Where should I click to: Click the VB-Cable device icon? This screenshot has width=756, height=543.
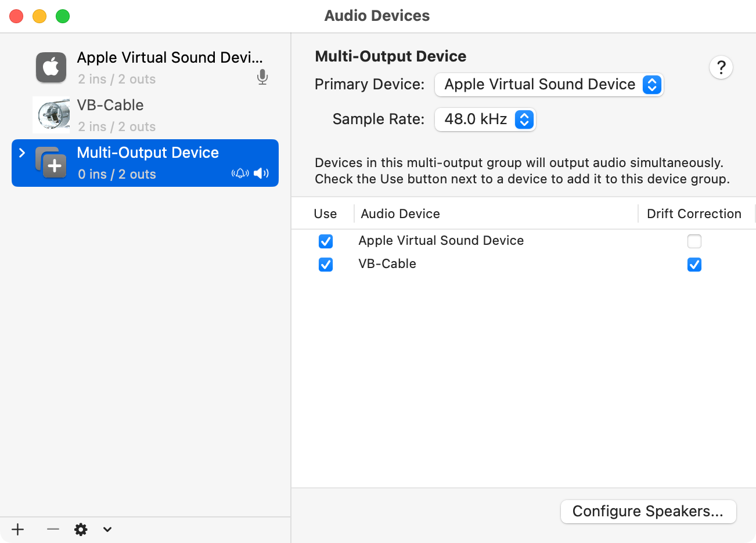pos(51,115)
